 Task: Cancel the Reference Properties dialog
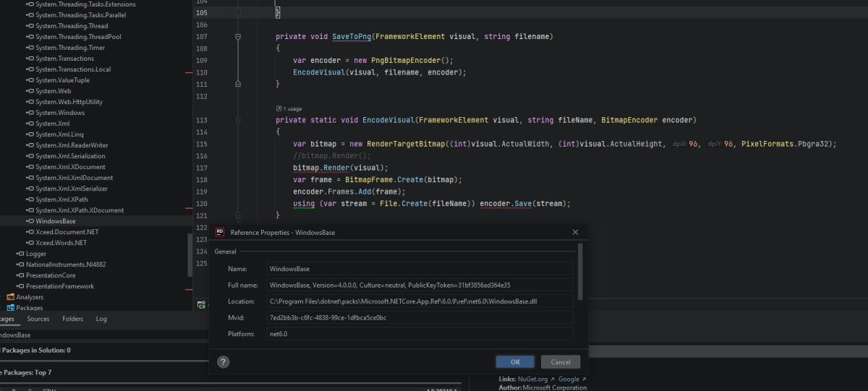pyautogui.click(x=561, y=362)
